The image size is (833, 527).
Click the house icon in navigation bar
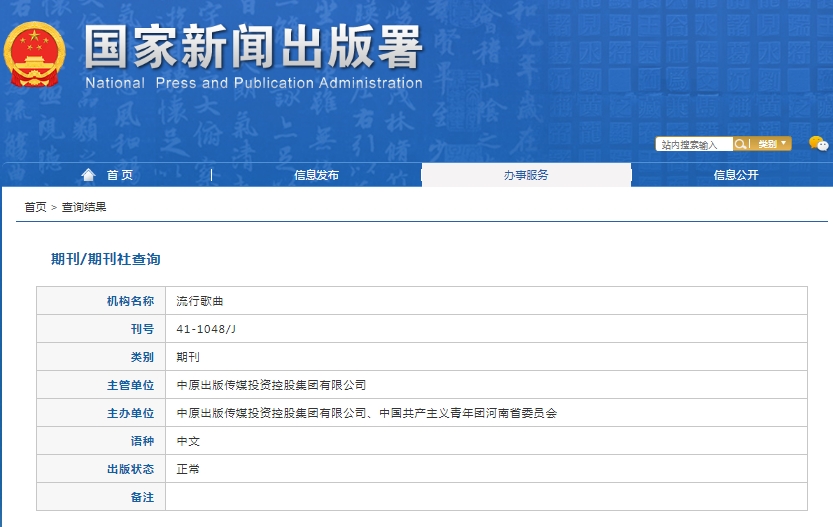point(89,175)
